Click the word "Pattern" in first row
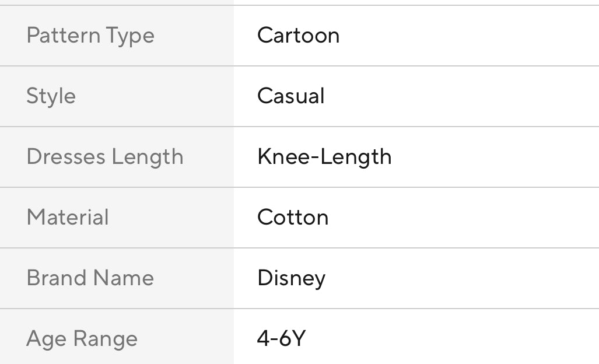The image size is (599, 364). 63,36
